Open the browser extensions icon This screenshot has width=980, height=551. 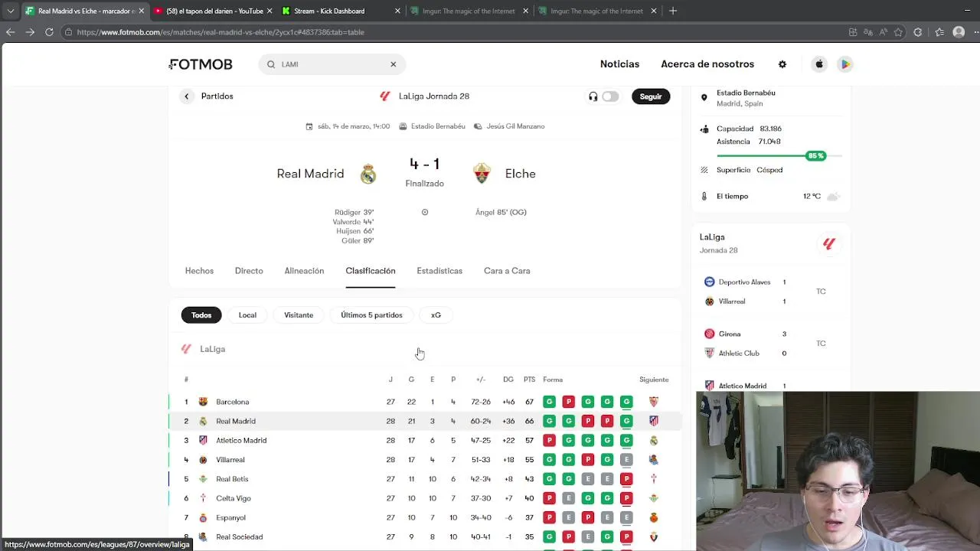coord(918,32)
